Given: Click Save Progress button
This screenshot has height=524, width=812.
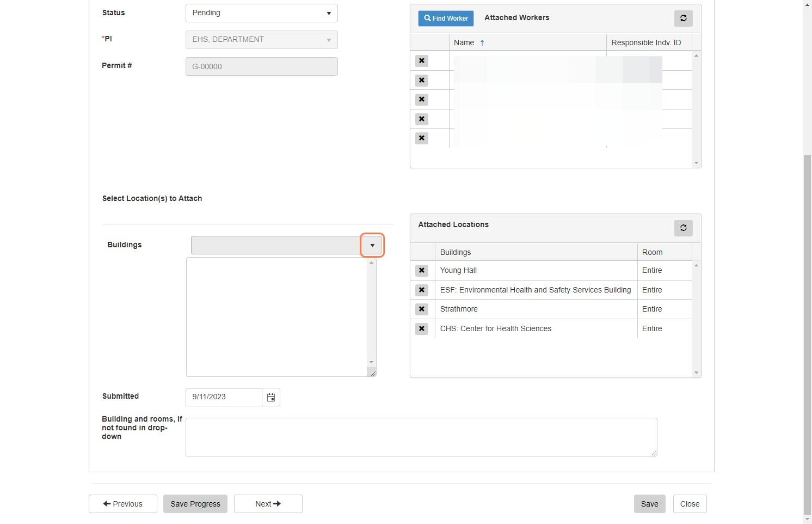Looking at the screenshot, I should tap(195, 504).
